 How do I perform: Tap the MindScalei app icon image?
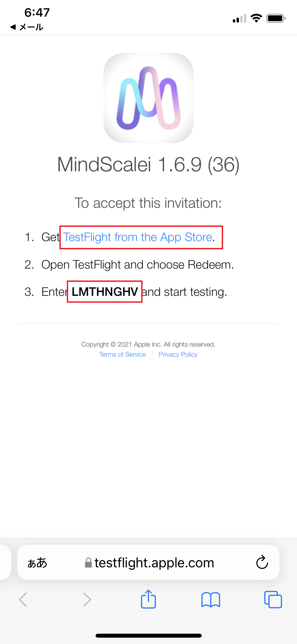[148, 98]
